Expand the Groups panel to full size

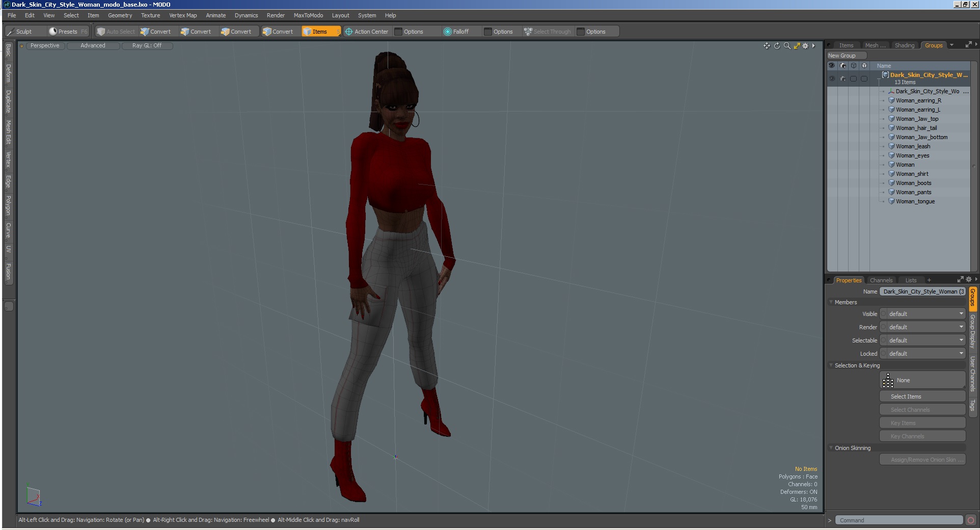(968, 45)
